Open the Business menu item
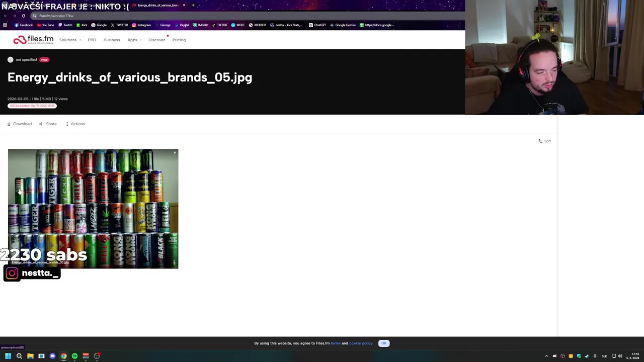This screenshot has height=362, width=644. [x=112, y=40]
